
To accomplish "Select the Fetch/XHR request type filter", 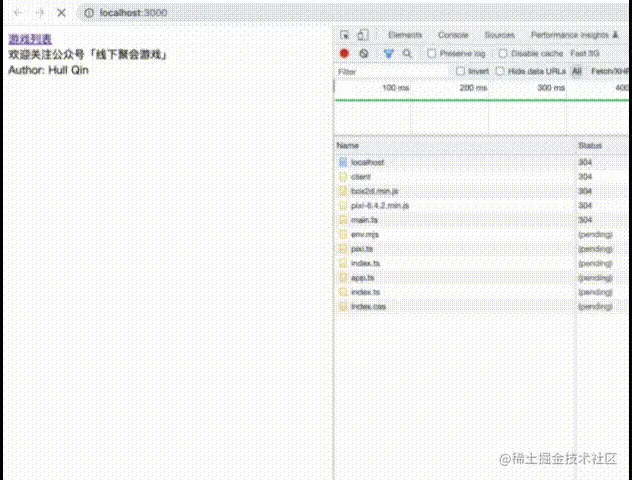I will [x=609, y=71].
